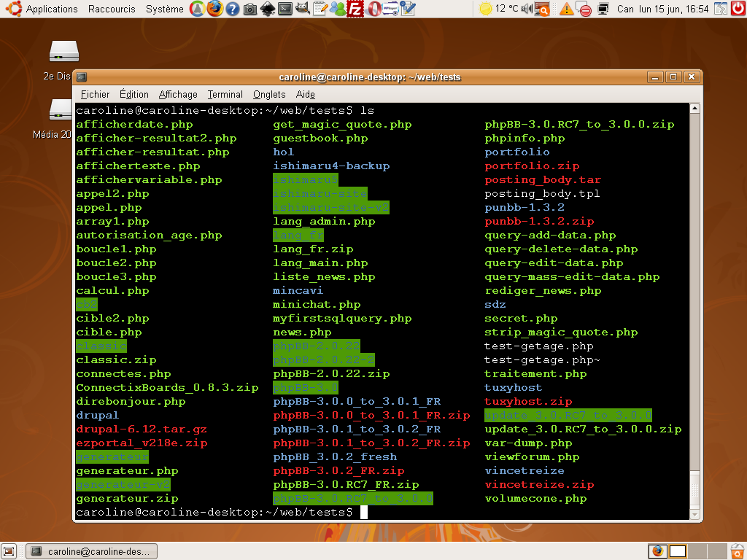The height and width of the screenshot is (560, 747).
Task: Open the Onglets menu
Action: [x=269, y=94]
